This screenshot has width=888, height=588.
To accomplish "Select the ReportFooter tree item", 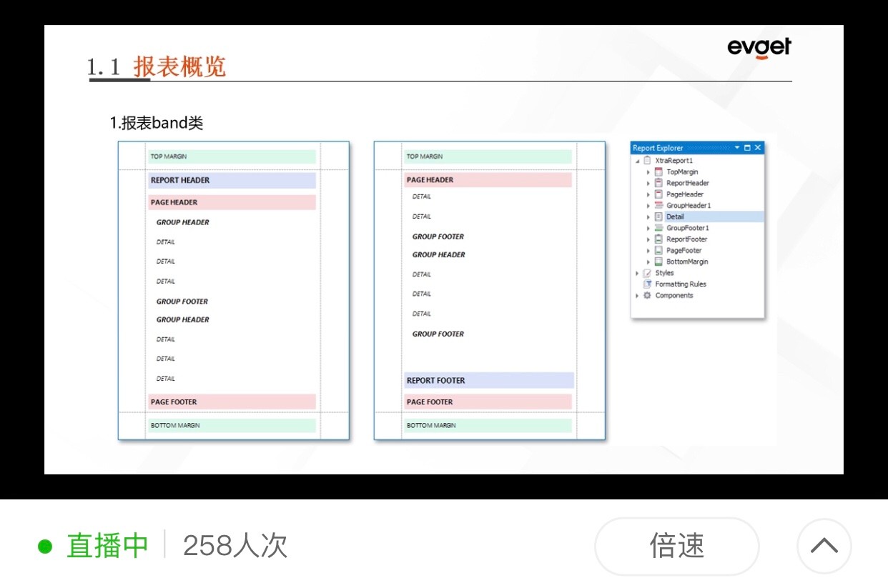I will [686, 239].
